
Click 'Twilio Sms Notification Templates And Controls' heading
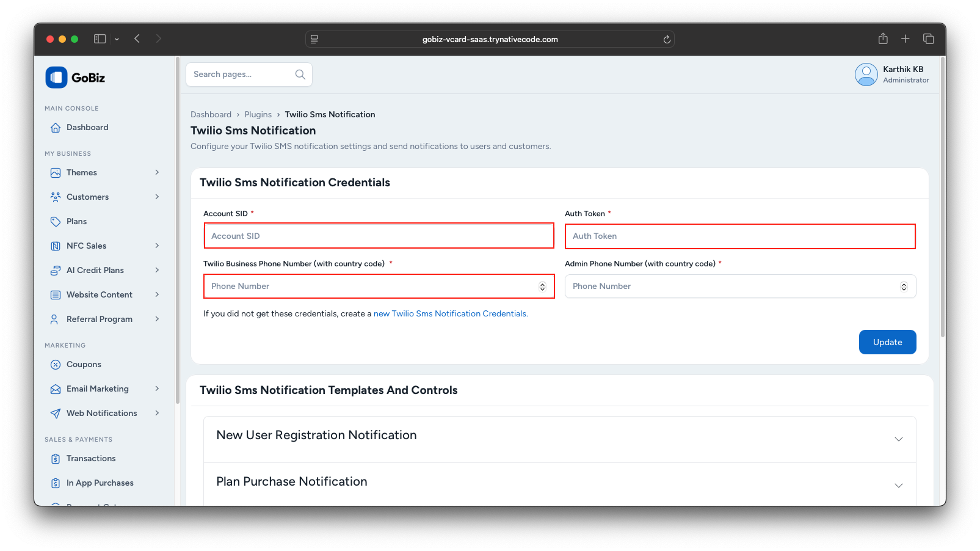[328, 390]
